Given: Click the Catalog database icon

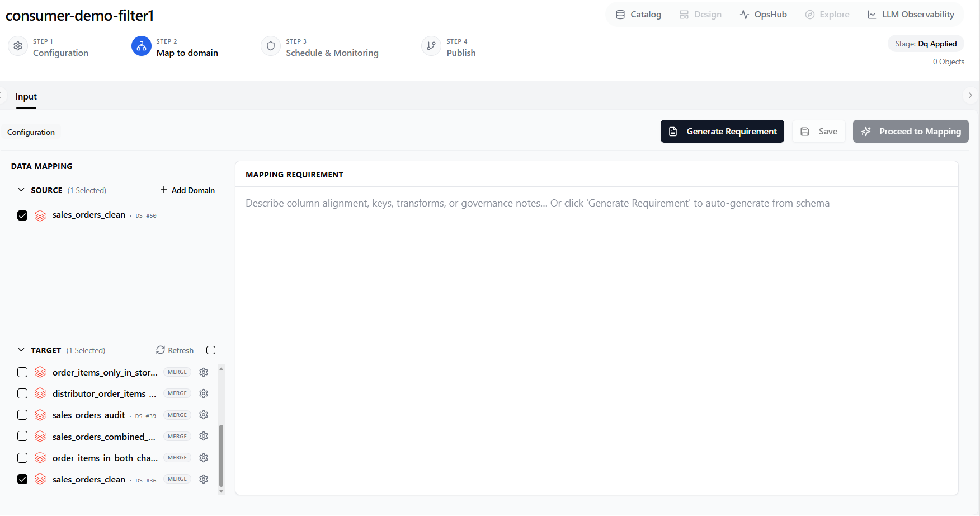Looking at the screenshot, I should pos(620,15).
